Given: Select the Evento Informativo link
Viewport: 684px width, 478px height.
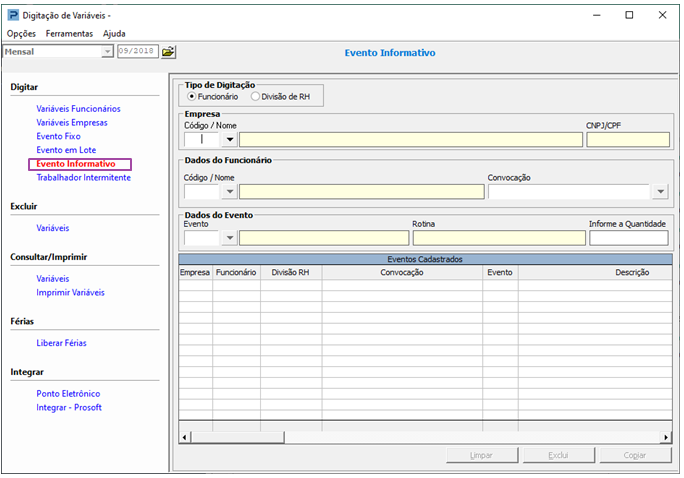Looking at the screenshot, I should [x=76, y=164].
